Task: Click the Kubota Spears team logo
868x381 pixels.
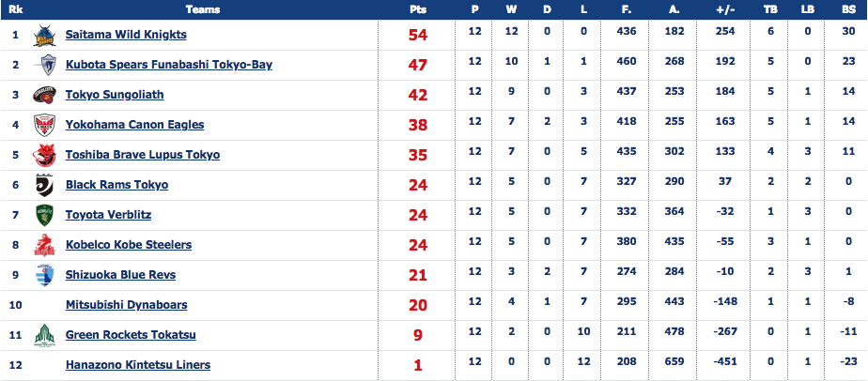Action: coord(46,66)
